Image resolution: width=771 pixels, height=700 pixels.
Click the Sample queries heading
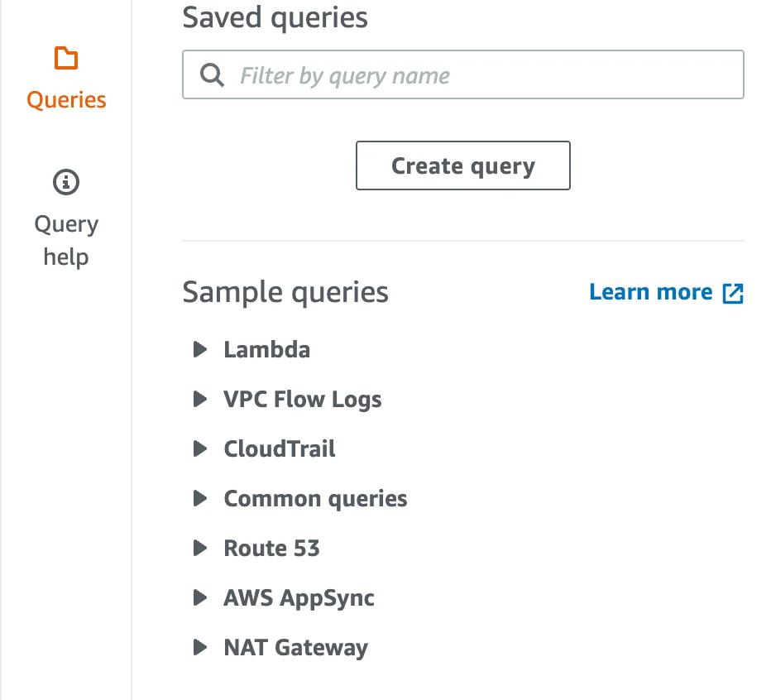click(285, 293)
